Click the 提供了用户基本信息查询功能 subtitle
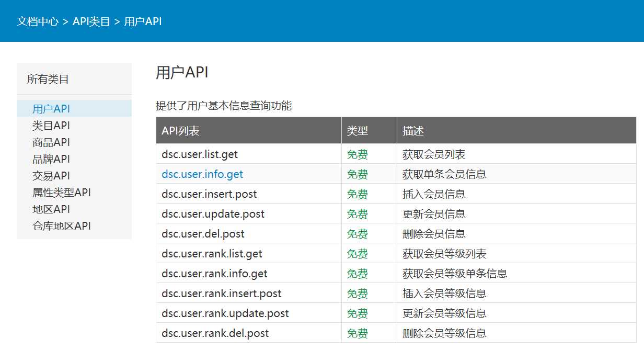This screenshot has height=361, width=644. [224, 106]
